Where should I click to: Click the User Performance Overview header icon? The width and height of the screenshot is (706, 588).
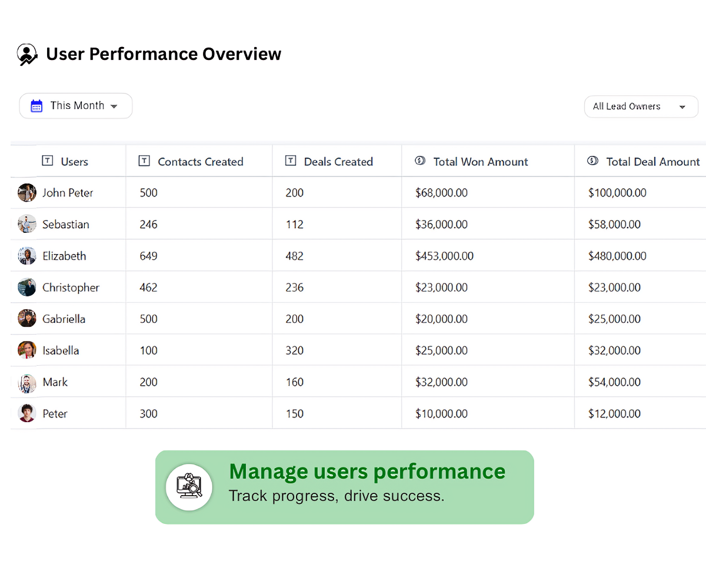pyautogui.click(x=27, y=54)
